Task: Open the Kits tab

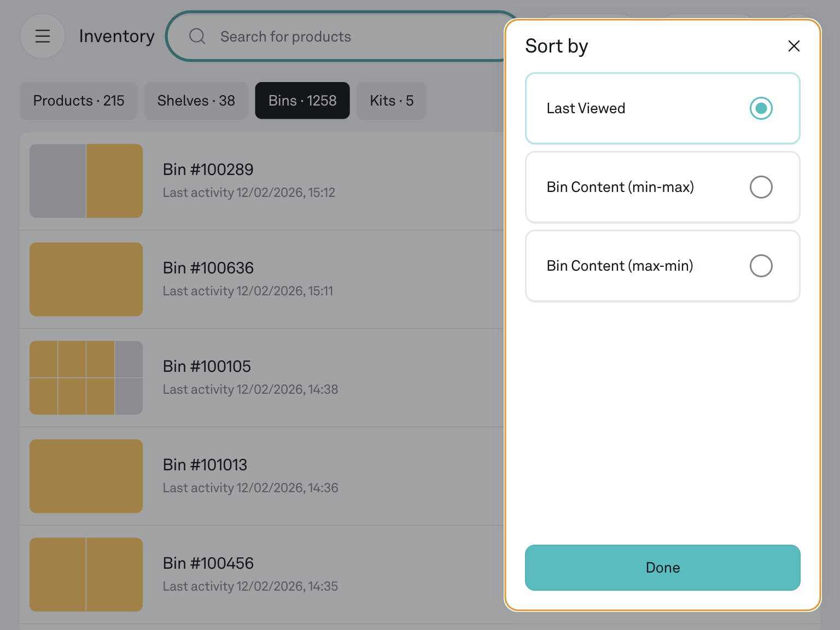Action: point(391,101)
